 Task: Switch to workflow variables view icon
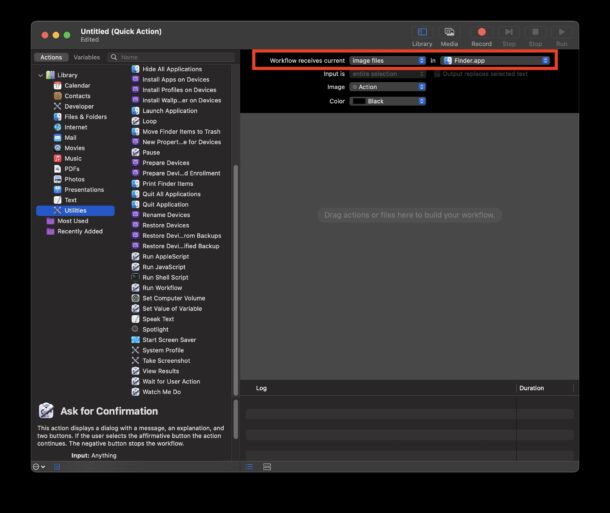pyautogui.click(x=267, y=467)
